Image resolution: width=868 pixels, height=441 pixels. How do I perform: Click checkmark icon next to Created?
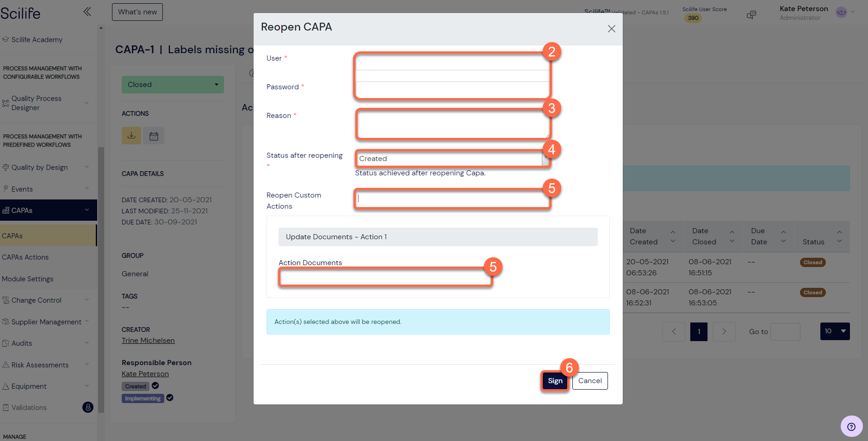click(155, 385)
